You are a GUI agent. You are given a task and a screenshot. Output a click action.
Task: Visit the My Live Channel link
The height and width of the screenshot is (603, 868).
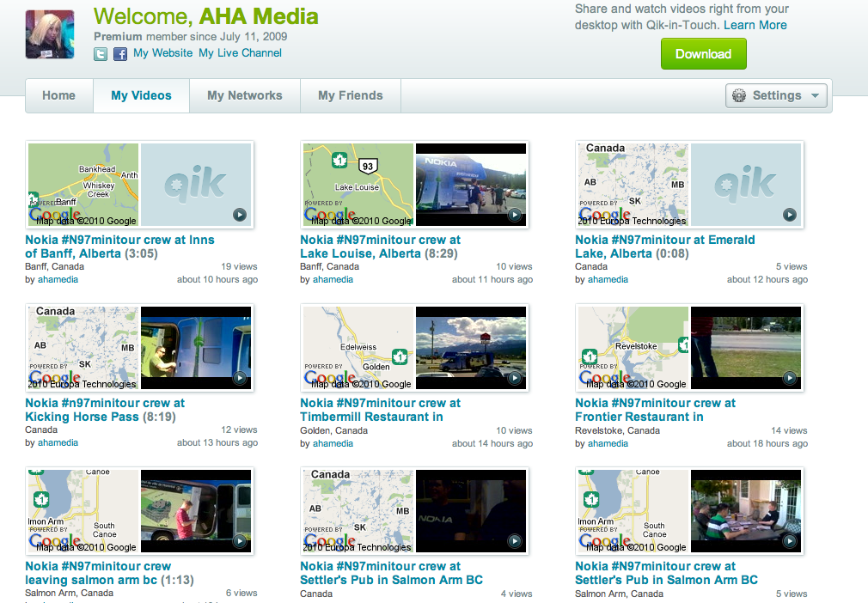[240, 53]
